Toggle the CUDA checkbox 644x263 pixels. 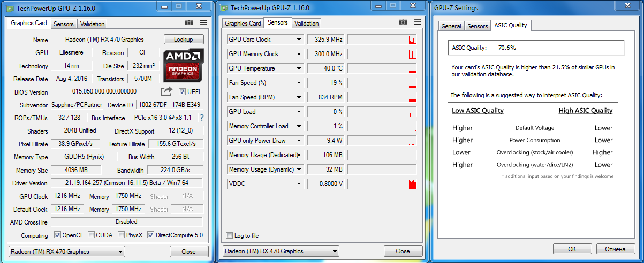click(x=92, y=235)
